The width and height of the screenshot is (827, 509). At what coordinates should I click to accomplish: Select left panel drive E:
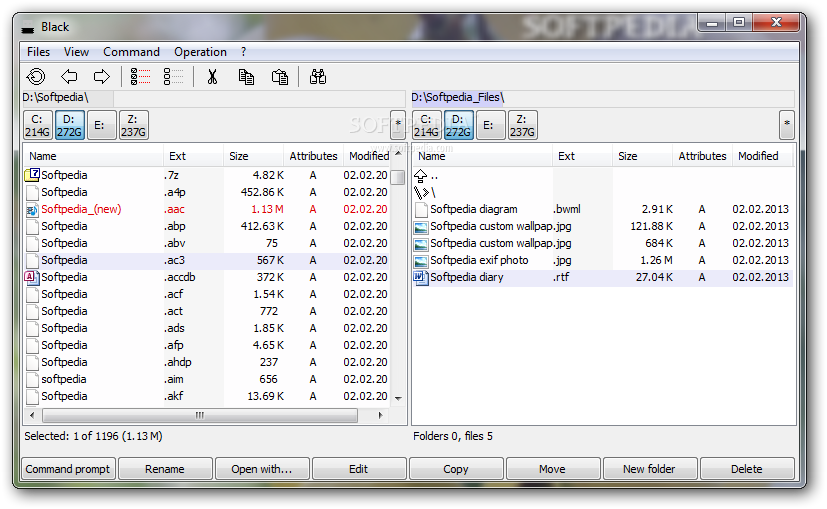point(101,125)
